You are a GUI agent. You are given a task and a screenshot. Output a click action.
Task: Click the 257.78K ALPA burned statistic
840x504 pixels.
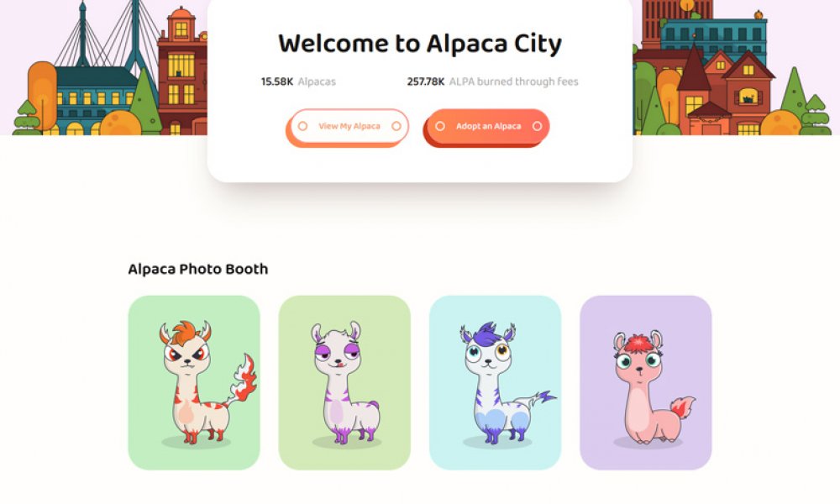492,81
